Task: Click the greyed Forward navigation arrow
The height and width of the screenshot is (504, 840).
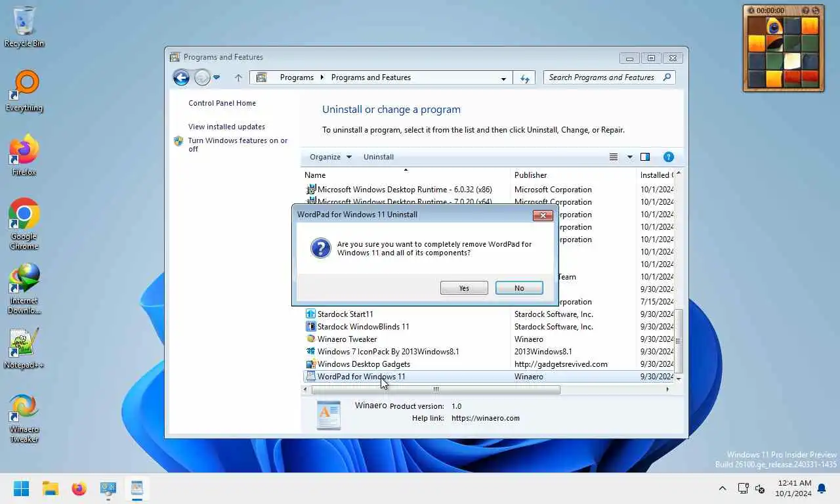Action: [202, 77]
